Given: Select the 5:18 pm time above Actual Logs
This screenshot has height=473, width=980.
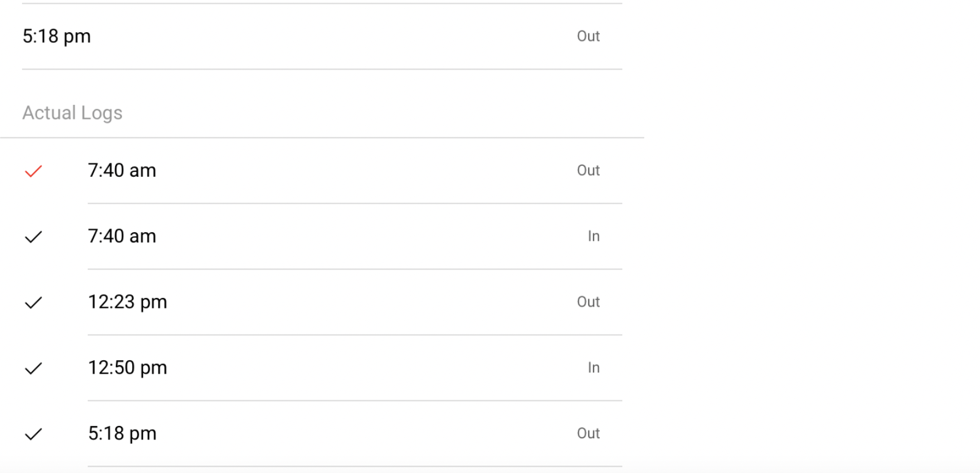Looking at the screenshot, I should point(57,37).
